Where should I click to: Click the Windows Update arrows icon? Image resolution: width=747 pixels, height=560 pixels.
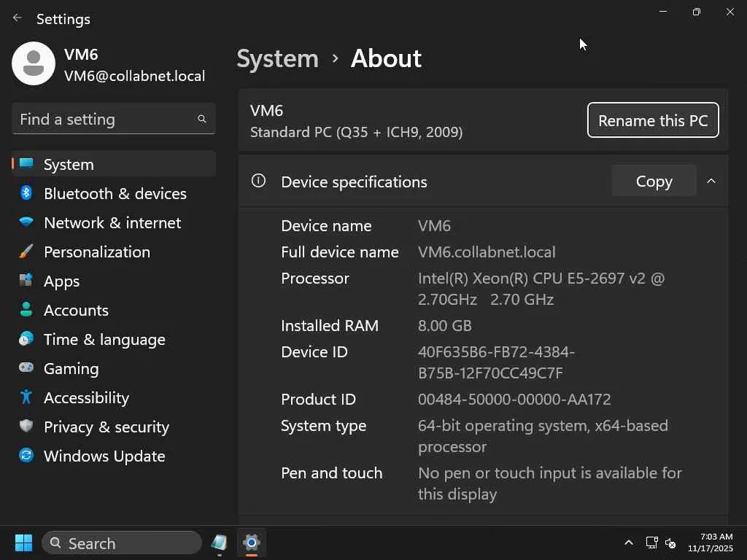pyautogui.click(x=26, y=456)
